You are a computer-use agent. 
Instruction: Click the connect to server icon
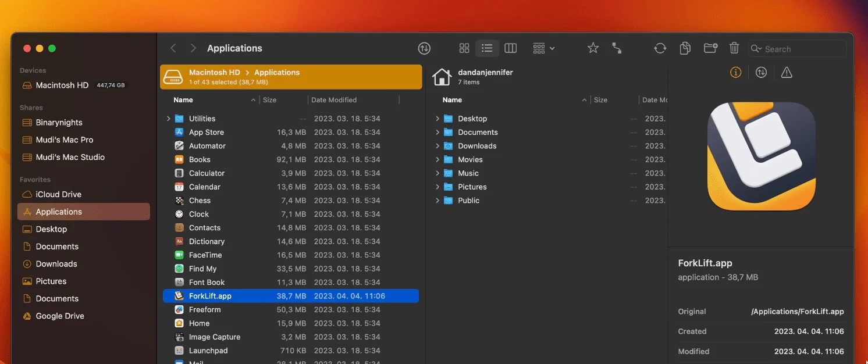click(x=617, y=48)
